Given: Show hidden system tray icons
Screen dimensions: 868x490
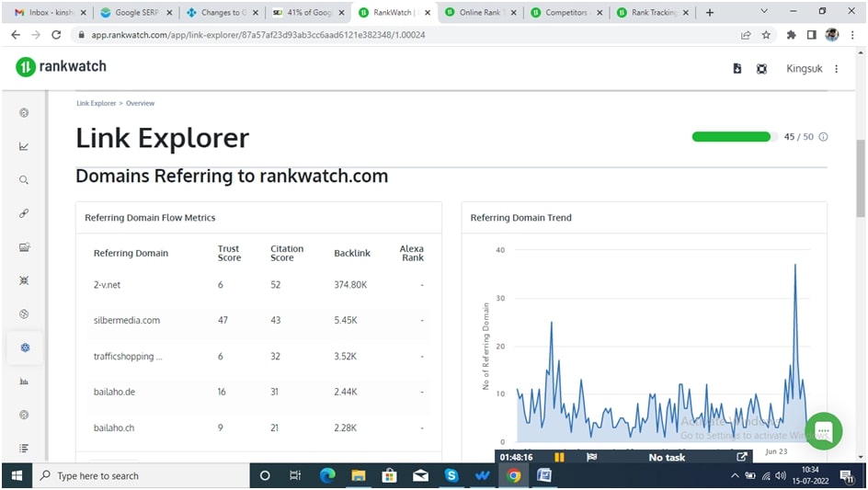Looking at the screenshot, I should pyautogui.click(x=735, y=475).
